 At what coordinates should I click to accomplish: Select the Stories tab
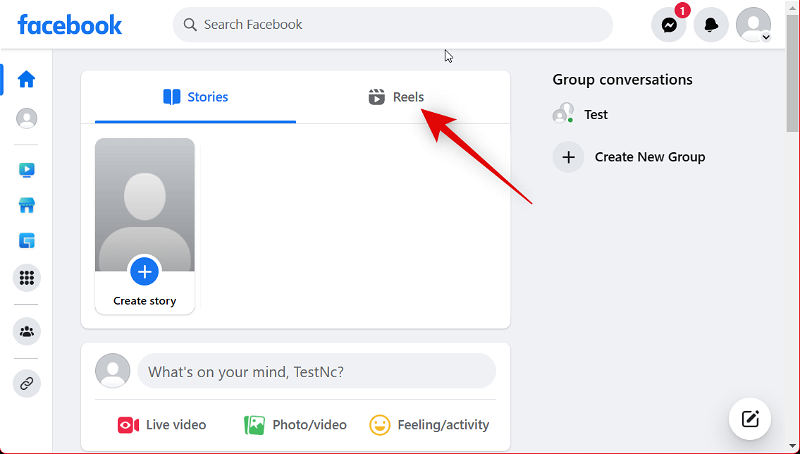195,97
